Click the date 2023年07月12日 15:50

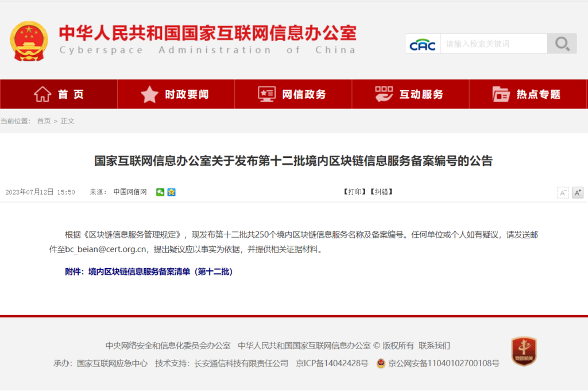(40, 192)
